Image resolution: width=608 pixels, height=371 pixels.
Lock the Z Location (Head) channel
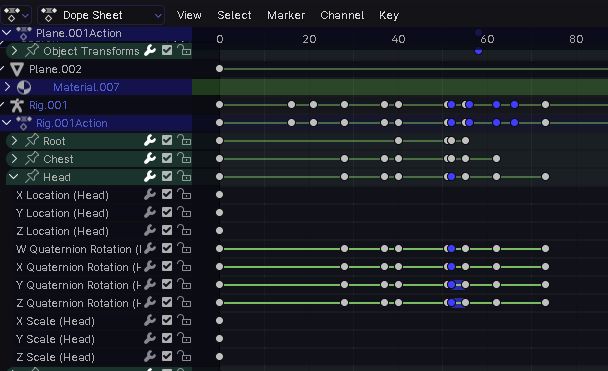click(x=184, y=230)
